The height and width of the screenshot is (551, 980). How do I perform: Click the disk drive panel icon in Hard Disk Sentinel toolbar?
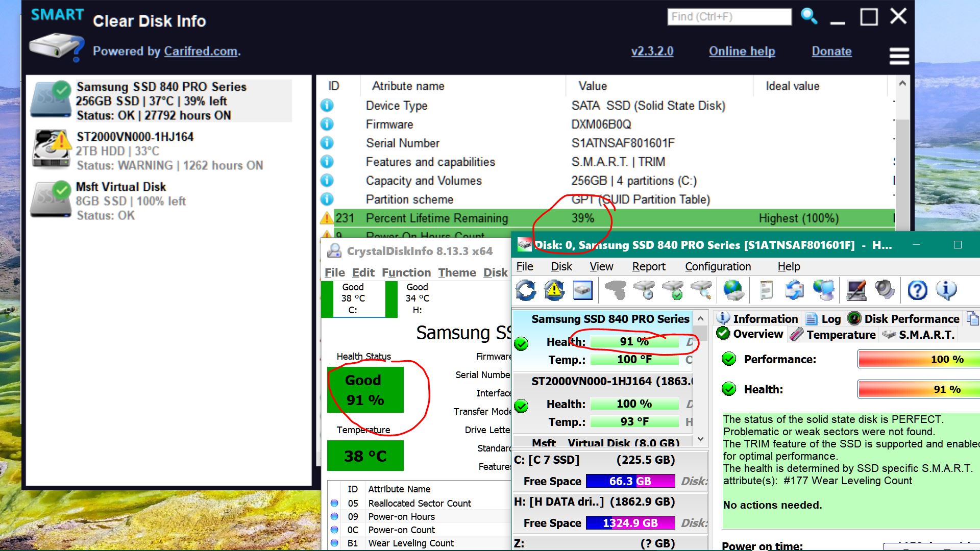tap(582, 290)
